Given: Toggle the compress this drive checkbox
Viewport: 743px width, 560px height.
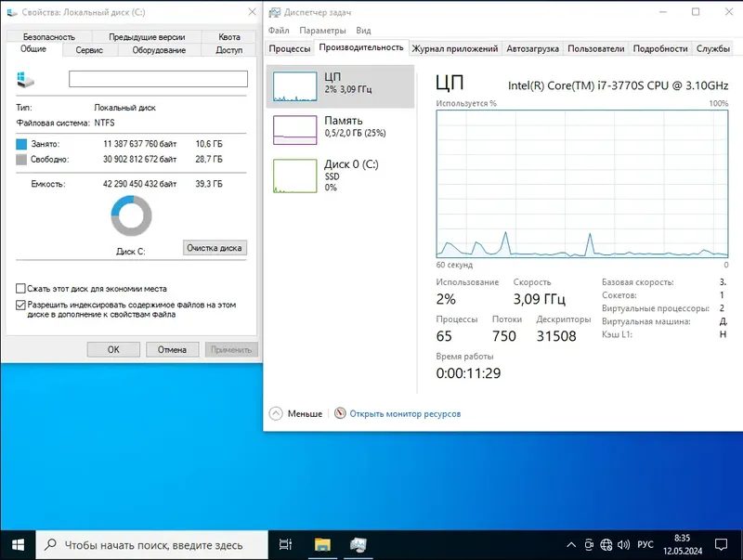Looking at the screenshot, I should (x=20, y=289).
